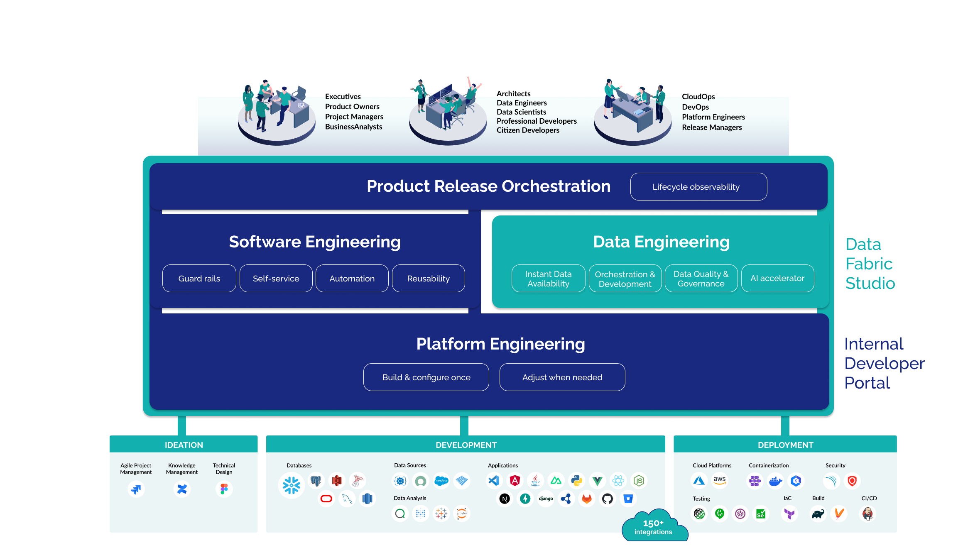This screenshot has height=560, width=963.
Task: Open the IDEATION section header
Action: coord(183,445)
